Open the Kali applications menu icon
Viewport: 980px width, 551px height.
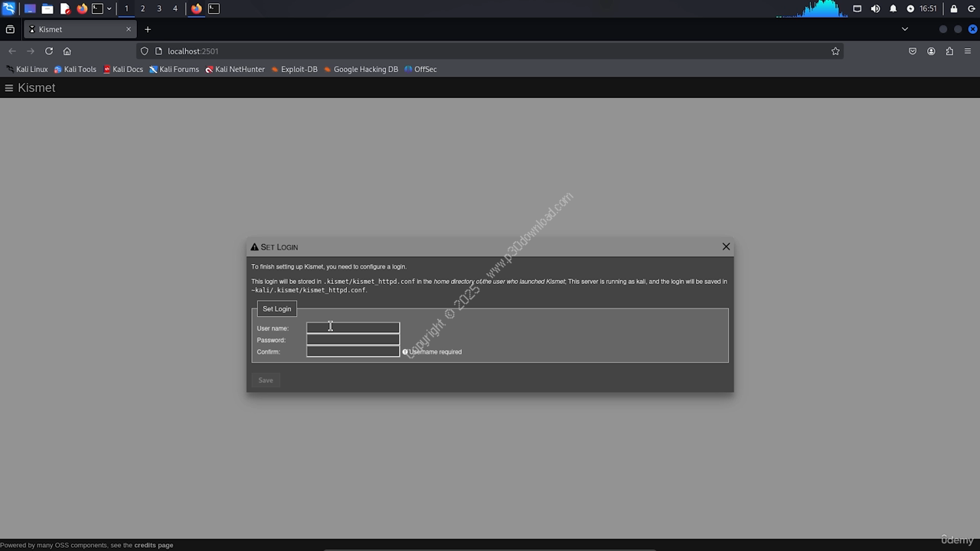pyautogui.click(x=8, y=8)
